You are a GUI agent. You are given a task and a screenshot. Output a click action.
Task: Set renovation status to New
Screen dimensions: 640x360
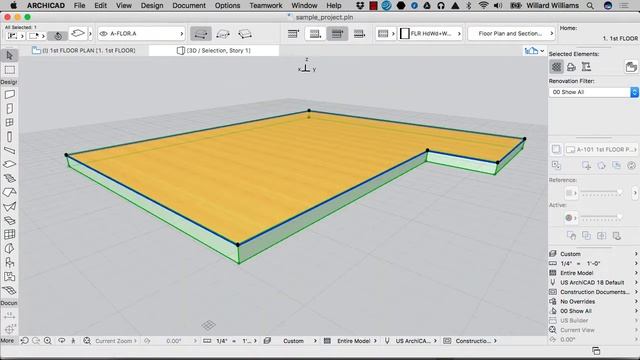(586, 67)
